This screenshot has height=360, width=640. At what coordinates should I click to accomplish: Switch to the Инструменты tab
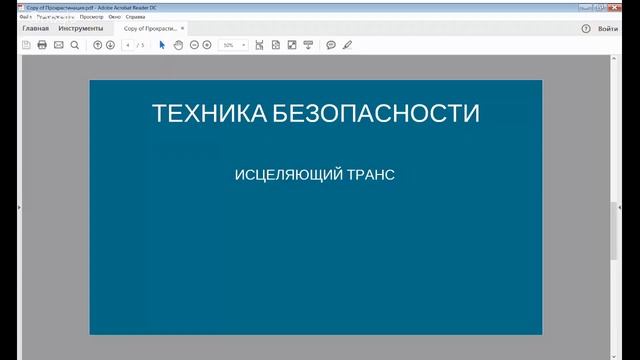(x=81, y=29)
